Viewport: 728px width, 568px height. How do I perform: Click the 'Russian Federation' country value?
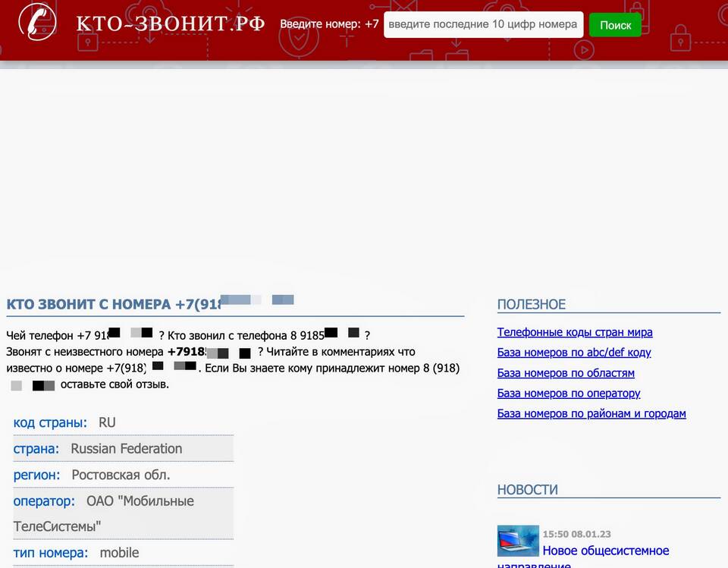point(127,449)
